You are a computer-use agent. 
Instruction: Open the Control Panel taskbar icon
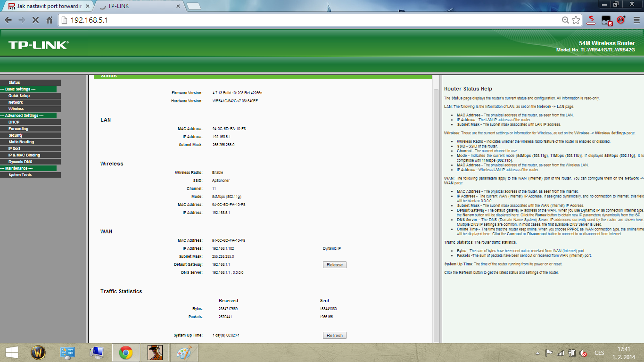pos(67,353)
